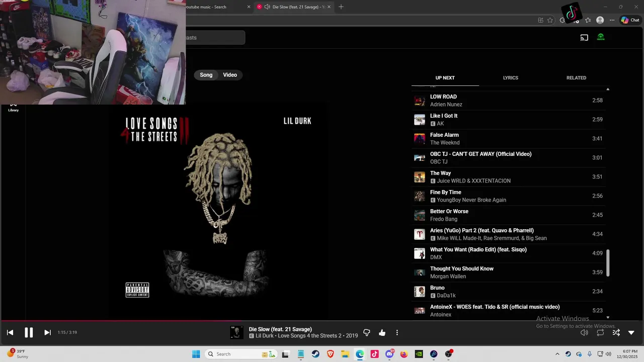Open the RELATED tab
Screen dimensions: 644x362
tap(576, 78)
